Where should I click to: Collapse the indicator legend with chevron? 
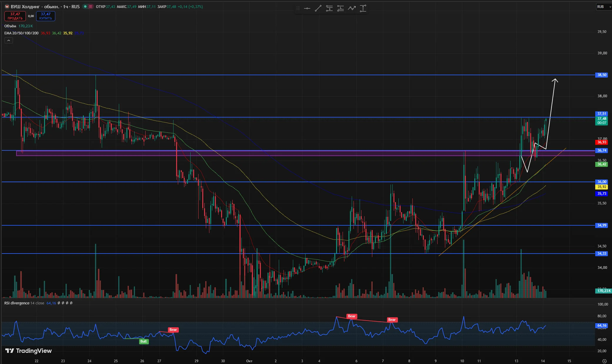tap(9, 41)
